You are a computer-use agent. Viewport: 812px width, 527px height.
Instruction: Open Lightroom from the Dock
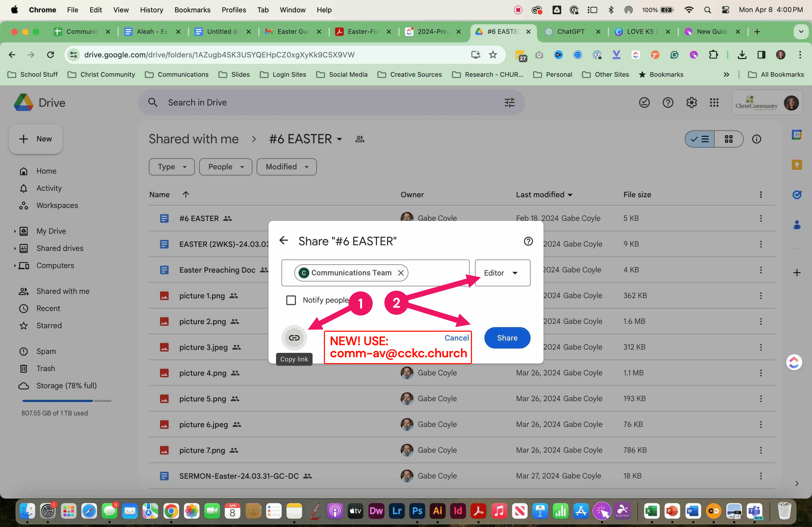[x=396, y=511]
